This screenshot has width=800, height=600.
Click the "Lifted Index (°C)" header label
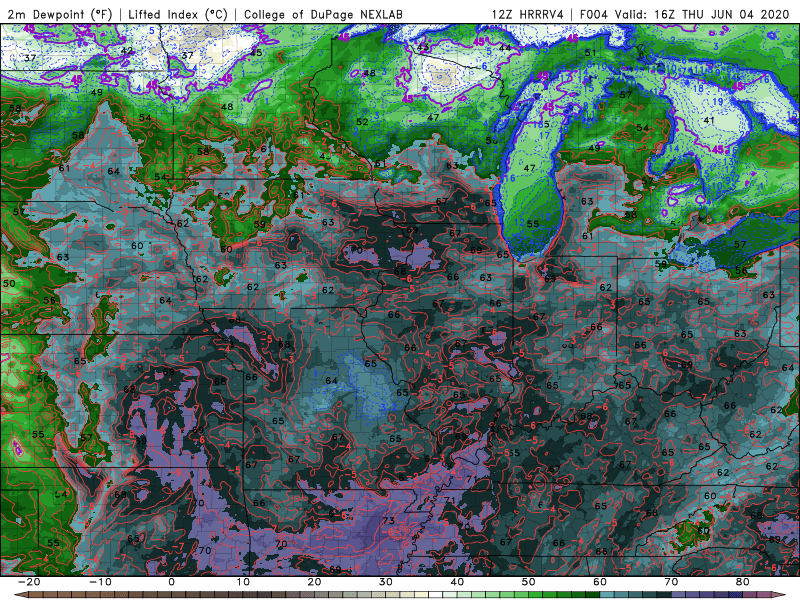(178, 15)
